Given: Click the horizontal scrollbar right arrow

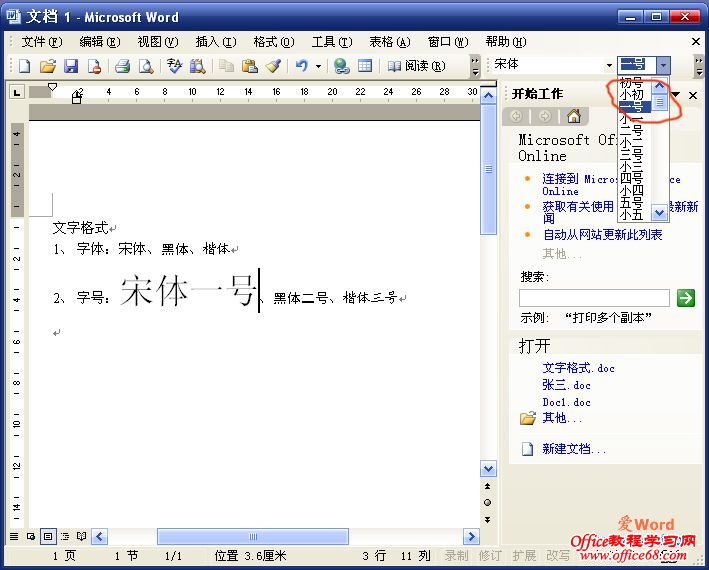Looking at the screenshot, I should tap(472, 537).
